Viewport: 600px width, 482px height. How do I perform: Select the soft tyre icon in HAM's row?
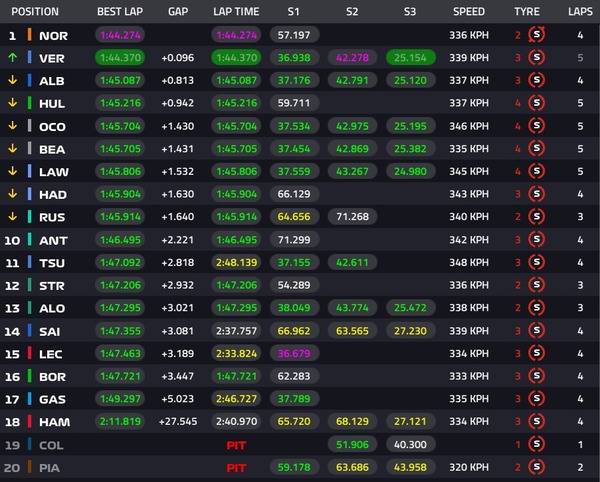(x=537, y=421)
